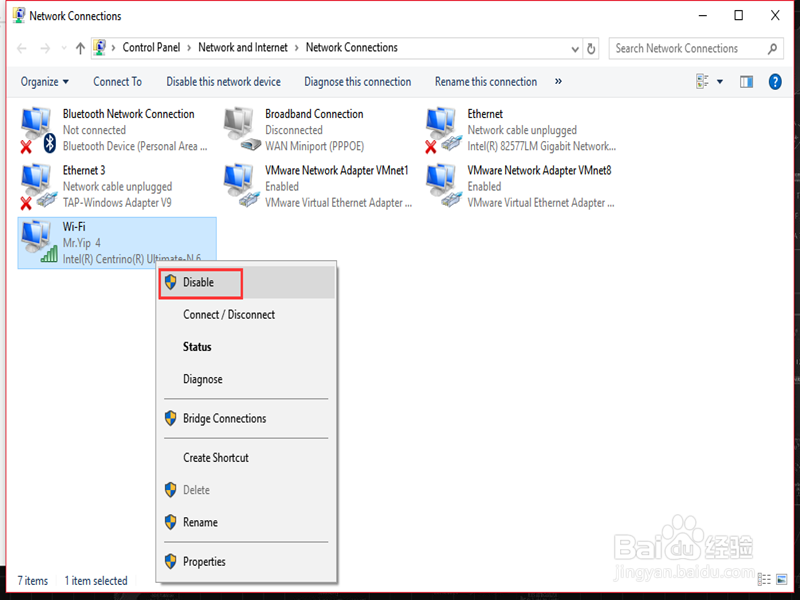This screenshot has width=800, height=600.
Task: Select the VMware Network Adapter VMnet1 icon
Action: tap(242, 185)
